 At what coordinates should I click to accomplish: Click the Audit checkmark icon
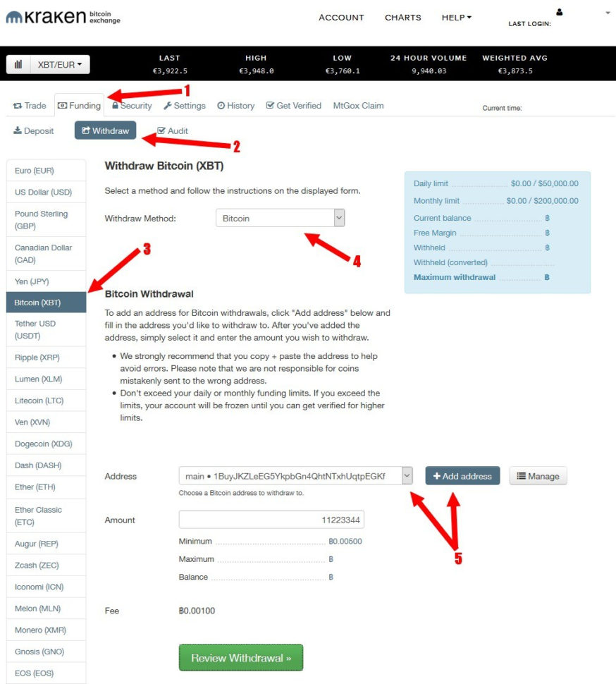pos(161,130)
